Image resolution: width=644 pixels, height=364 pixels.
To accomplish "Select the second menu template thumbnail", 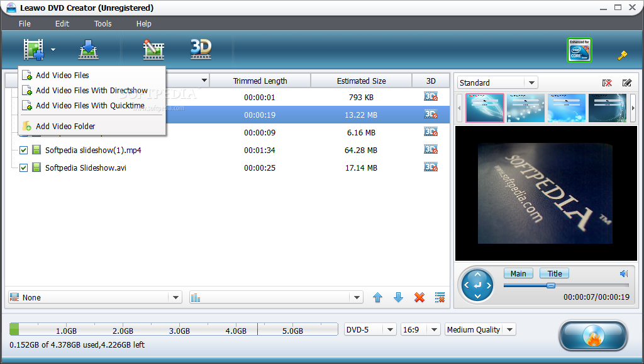I will tap(526, 108).
